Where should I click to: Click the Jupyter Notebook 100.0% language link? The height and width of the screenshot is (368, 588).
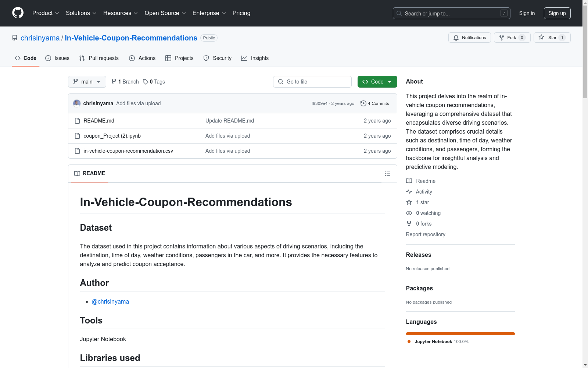pos(438,342)
